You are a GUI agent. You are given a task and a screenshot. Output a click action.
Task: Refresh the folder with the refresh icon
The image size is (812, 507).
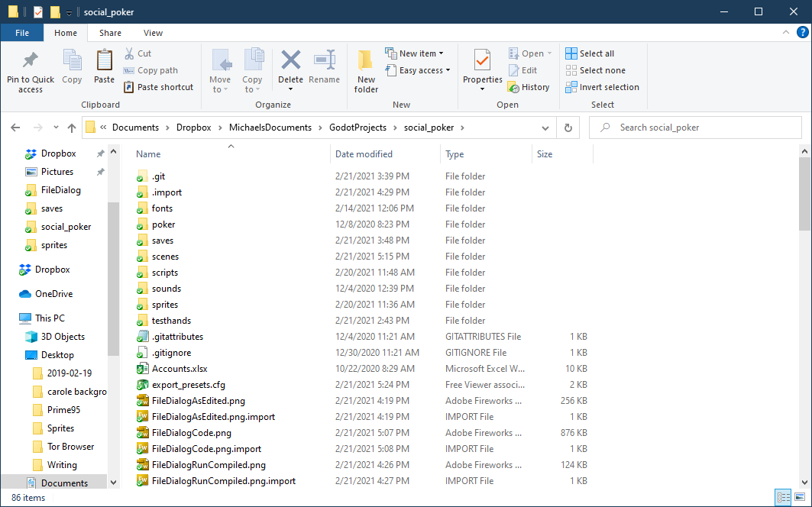pyautogui.click(x=568, y=127)
